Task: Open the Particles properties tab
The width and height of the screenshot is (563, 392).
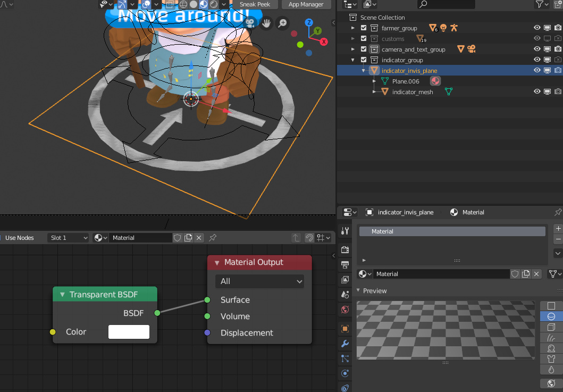Action: click(345, 358)
